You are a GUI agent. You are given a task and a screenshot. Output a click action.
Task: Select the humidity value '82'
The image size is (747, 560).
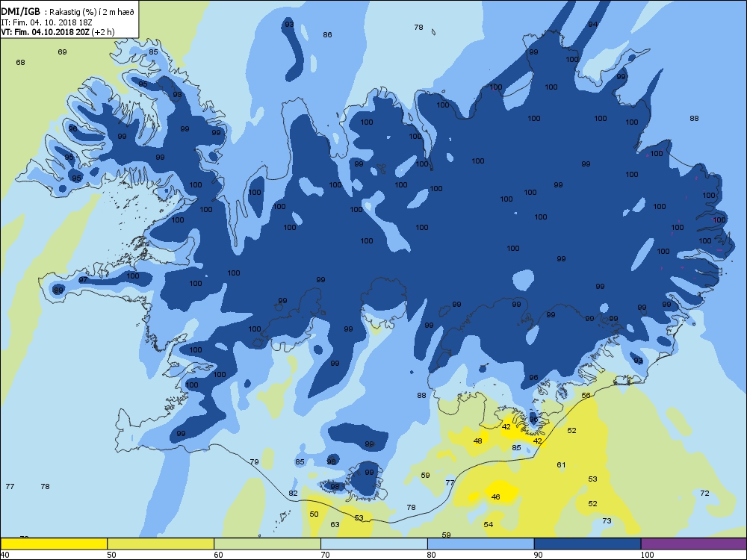tap(293, 494)
